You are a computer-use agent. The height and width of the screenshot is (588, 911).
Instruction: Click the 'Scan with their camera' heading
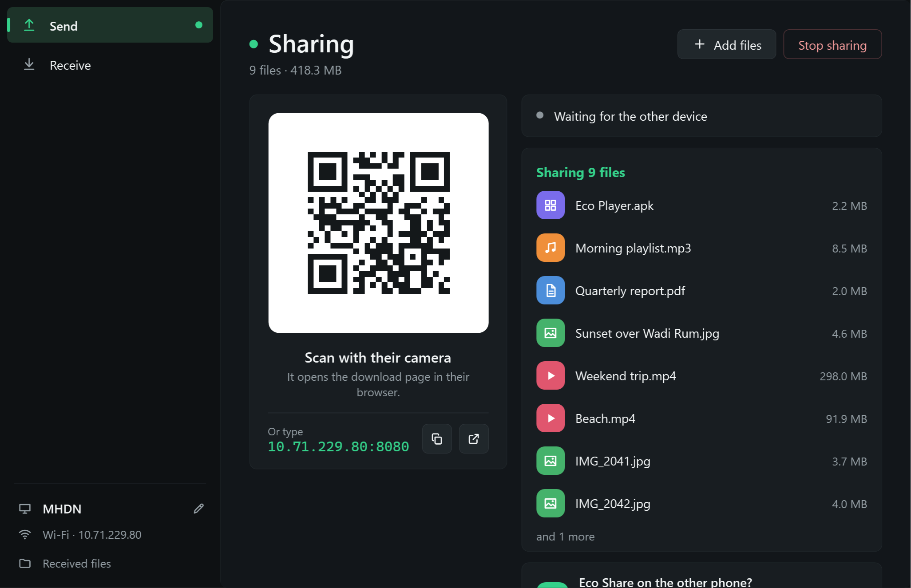tap(378, 358)
